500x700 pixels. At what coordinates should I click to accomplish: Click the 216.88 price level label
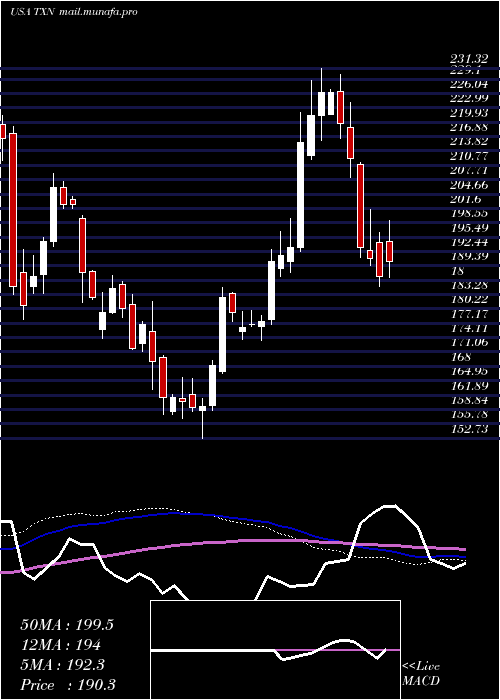[469, 127]
